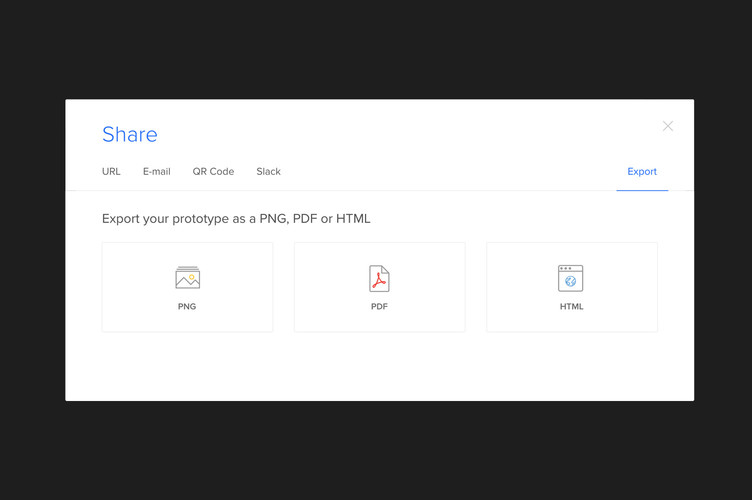Screen dimensions: 752x500
Task: Click the HTML browser icon
Action: (x=571, y=278)
